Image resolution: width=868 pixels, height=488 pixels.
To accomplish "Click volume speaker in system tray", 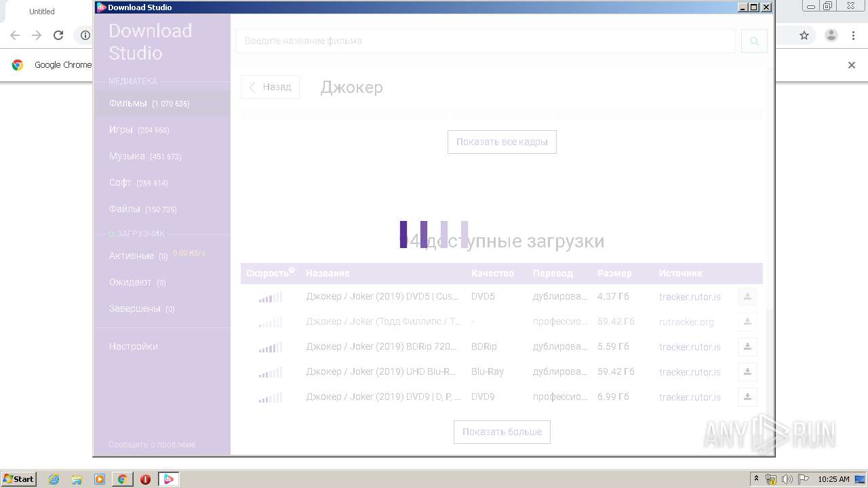I will pyautogui.click(x=787, y=479).
